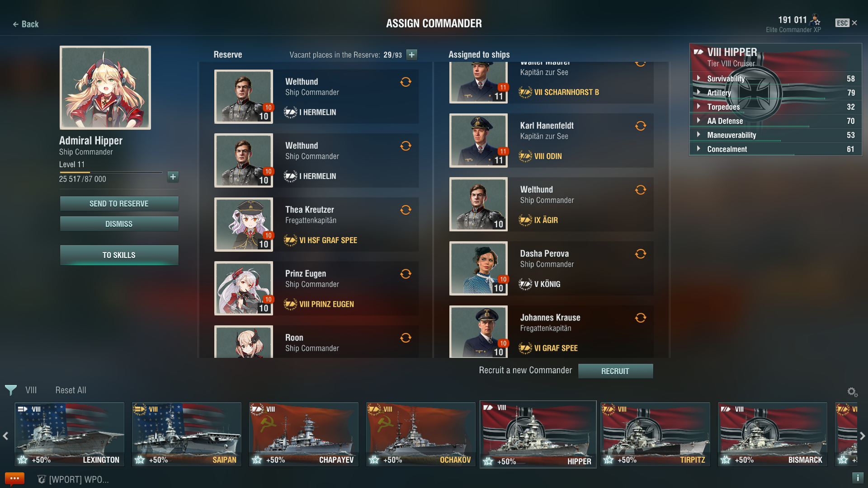Screen dimensions: 868x488
Task: Open TO SKILLS screen
Action: [119, 255]
